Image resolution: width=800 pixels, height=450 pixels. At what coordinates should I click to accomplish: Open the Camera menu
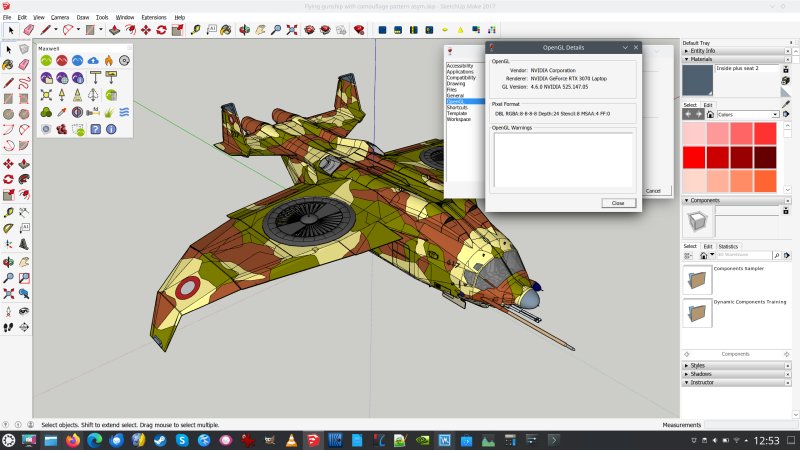pyautogui.click(x=60, y=17)
